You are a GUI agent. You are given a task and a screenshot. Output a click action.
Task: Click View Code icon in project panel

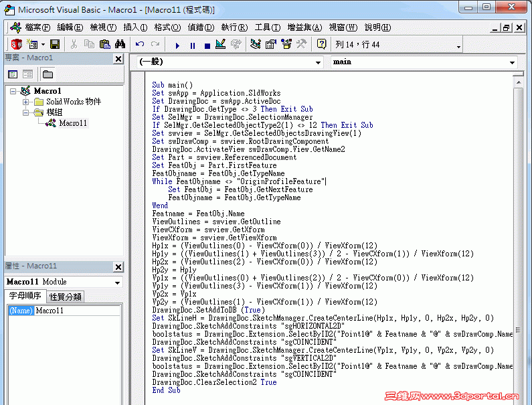pyautogui.click(x=13, y=74)
